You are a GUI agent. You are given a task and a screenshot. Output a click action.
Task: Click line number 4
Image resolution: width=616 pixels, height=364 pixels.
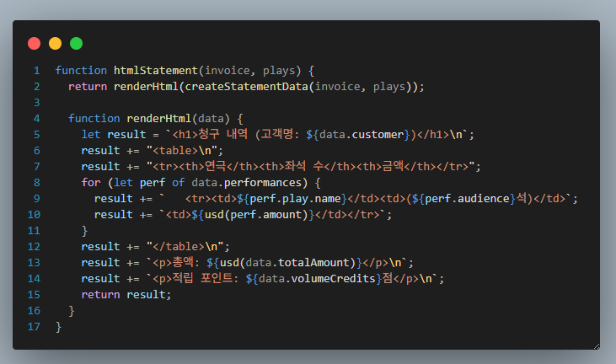(36, 119)
